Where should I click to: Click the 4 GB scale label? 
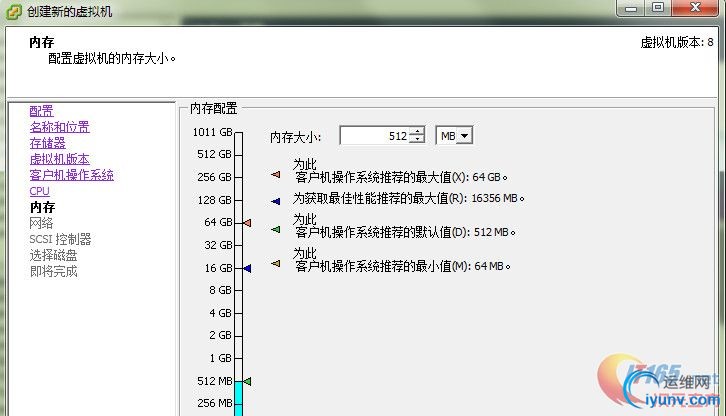220,313
